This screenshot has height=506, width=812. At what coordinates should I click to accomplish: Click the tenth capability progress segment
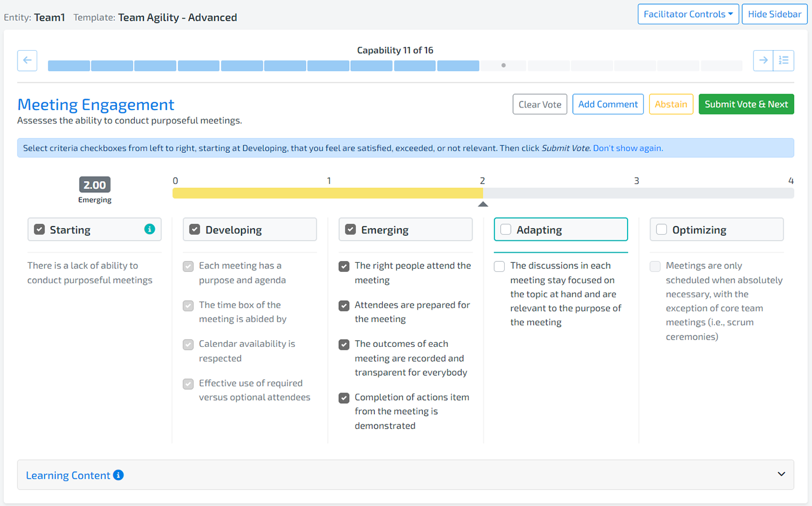(458, 66)
